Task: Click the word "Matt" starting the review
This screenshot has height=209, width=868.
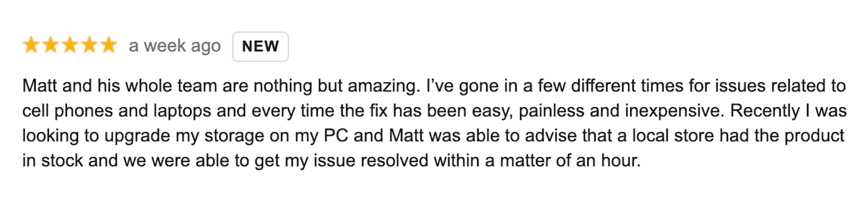Action: (39, 85)
